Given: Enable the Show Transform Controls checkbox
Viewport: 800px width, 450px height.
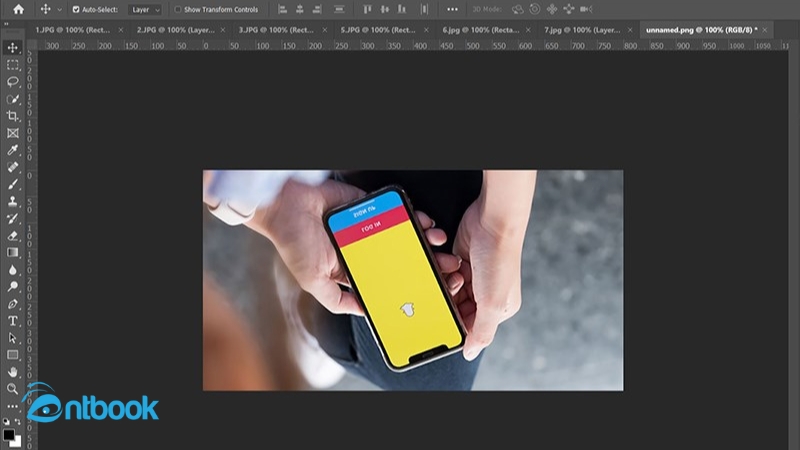Looking at the screenshot, I should click(178, 9).
